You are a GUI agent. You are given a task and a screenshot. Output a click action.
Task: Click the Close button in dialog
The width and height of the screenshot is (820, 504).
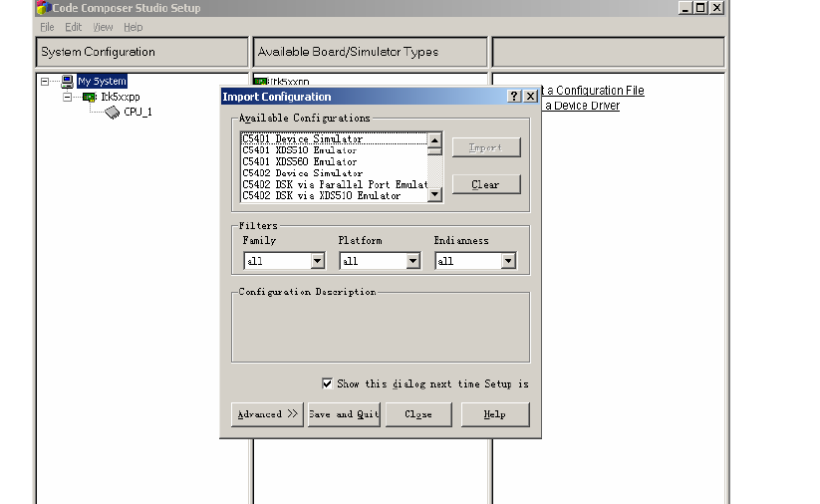418,414
